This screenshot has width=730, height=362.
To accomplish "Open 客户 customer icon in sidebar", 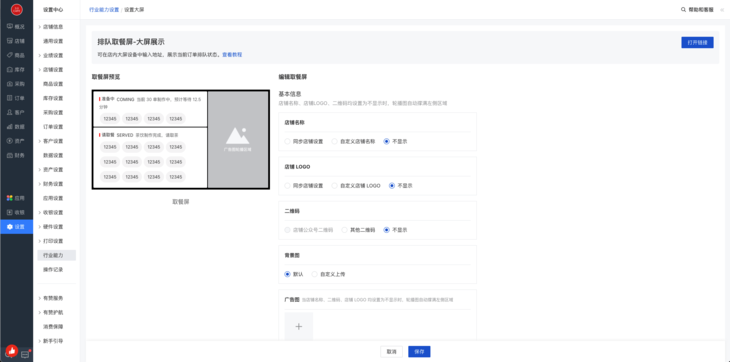I will [x=10, y=112].
